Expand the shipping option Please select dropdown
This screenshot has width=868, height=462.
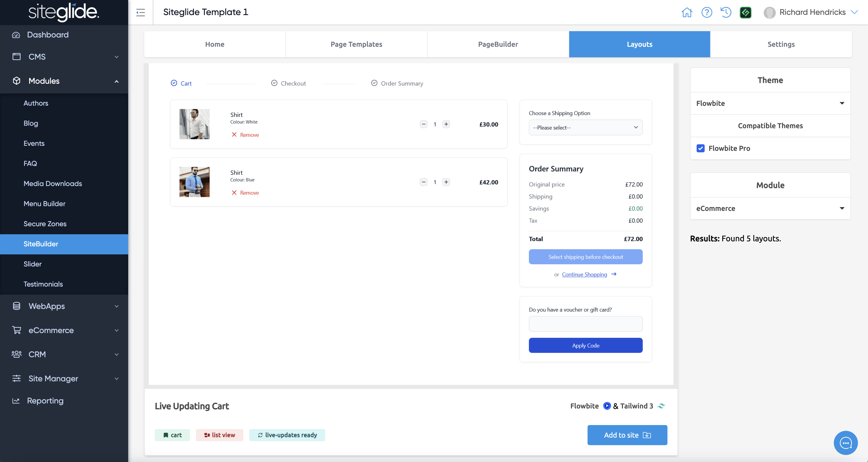point(585,128)
